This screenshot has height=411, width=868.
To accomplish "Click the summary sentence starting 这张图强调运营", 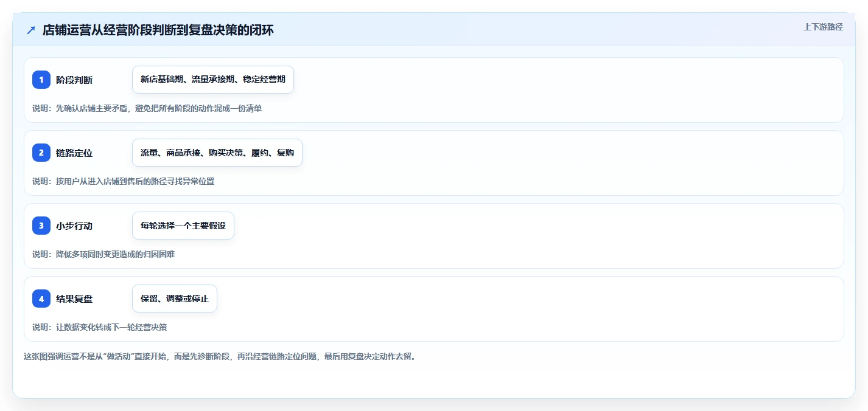I will pyautogui.click(x=221, y=356).
